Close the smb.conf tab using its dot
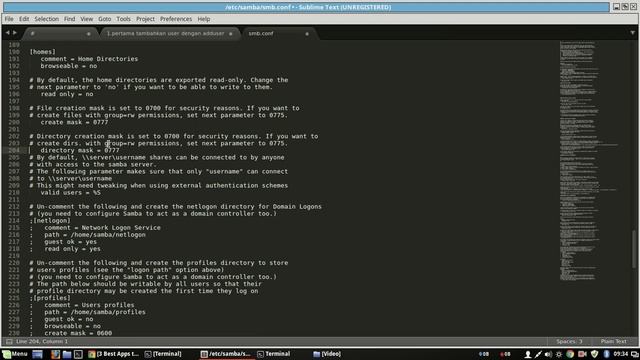This screenshot has height=360, width=640. [x=307, y=34]
